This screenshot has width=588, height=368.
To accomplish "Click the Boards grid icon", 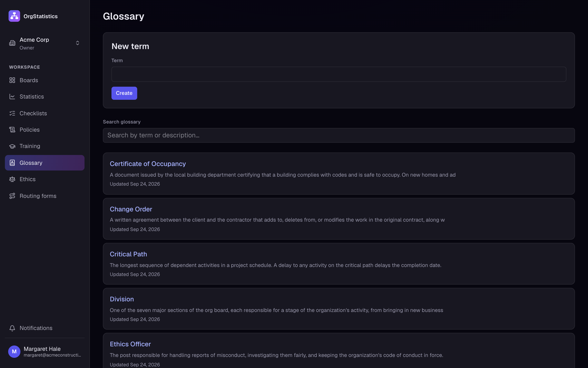I will pyautogui.click(x=12, y=80).
